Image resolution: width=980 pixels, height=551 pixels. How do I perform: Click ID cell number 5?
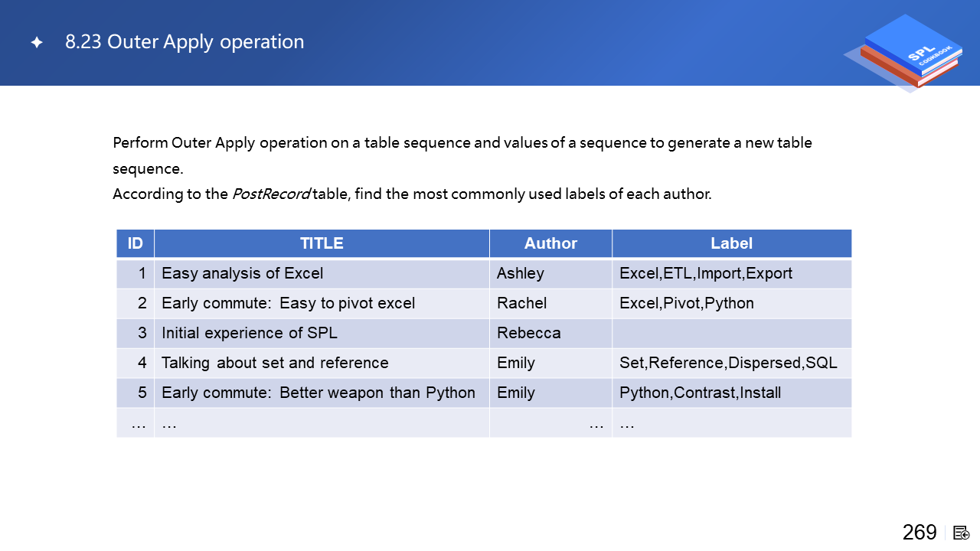(x=142, y=393)
